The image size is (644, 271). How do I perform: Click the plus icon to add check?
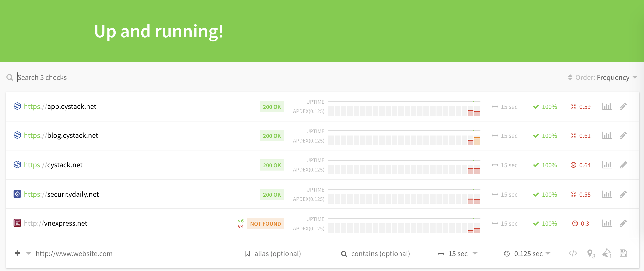17,253
